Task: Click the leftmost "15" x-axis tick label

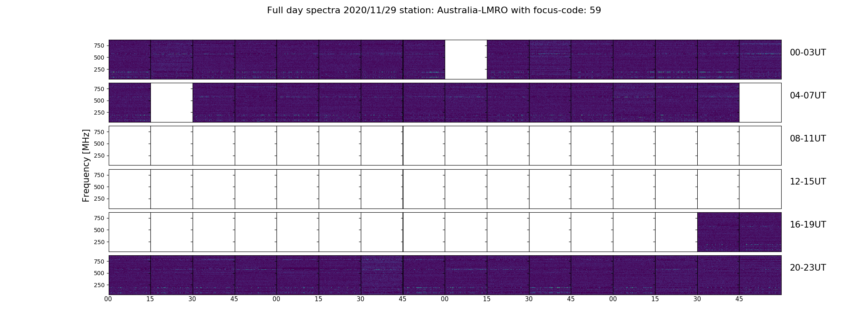Action: (150, 299)
